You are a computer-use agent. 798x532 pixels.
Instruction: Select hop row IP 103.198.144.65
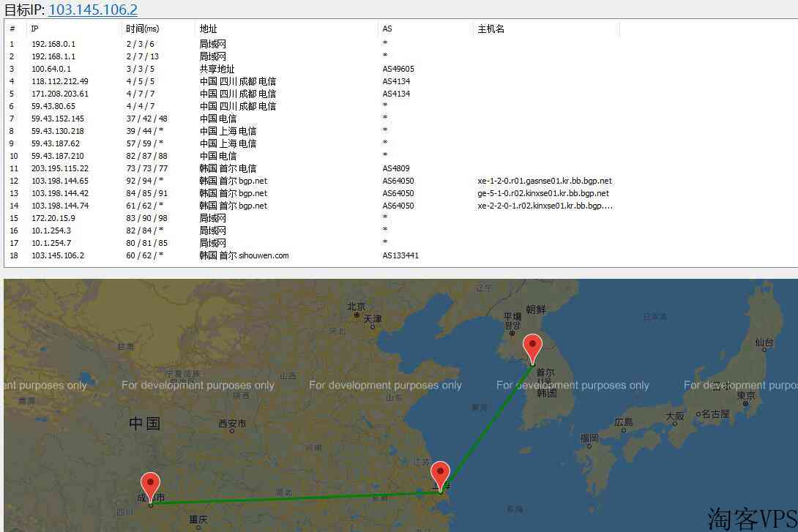pyautogui.click(x=59, y=181)
